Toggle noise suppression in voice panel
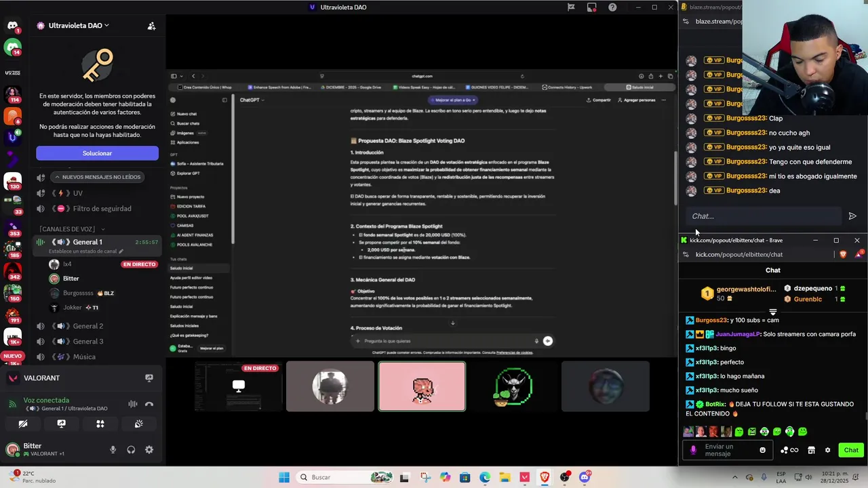This screenshot has width=868, height=488. 133,404
